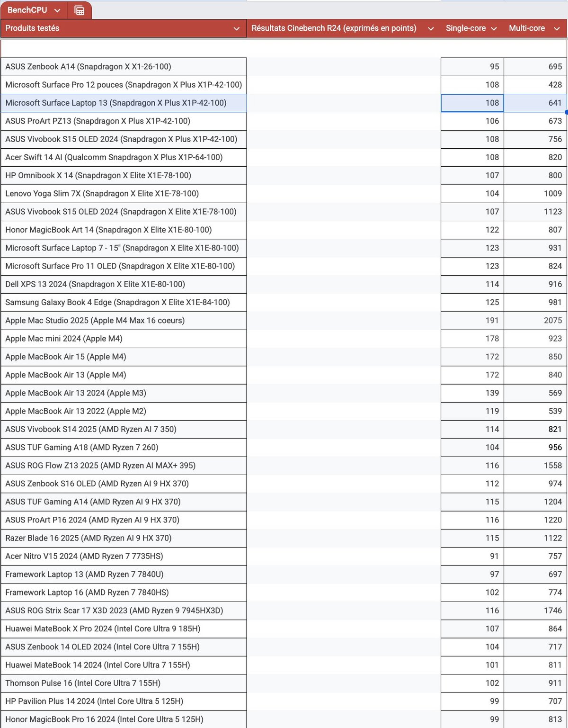Select Honor MagicBook Art 14 product cell

pos(124,230)
